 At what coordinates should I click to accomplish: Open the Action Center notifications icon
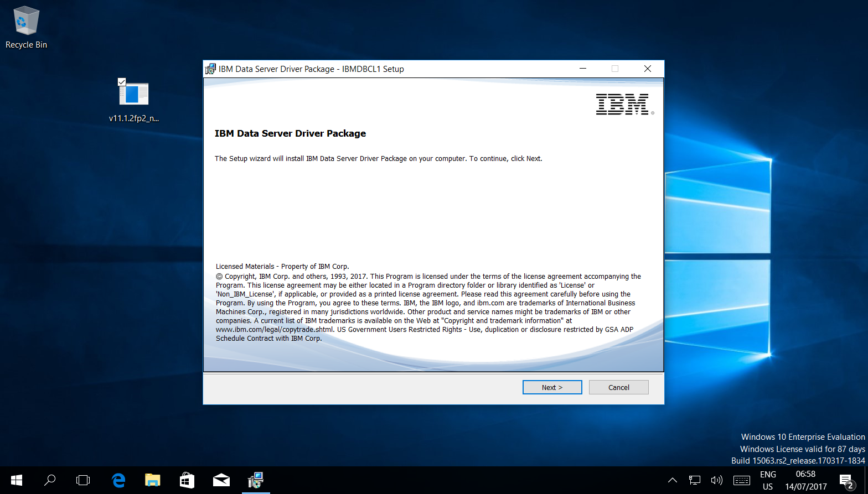[x=847, y=480]
